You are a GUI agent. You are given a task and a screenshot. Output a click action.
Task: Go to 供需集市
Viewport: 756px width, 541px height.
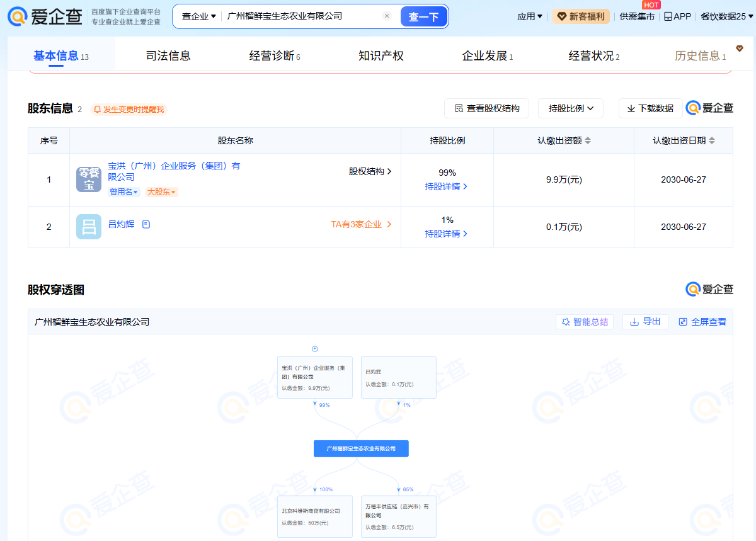click(637, 16)
